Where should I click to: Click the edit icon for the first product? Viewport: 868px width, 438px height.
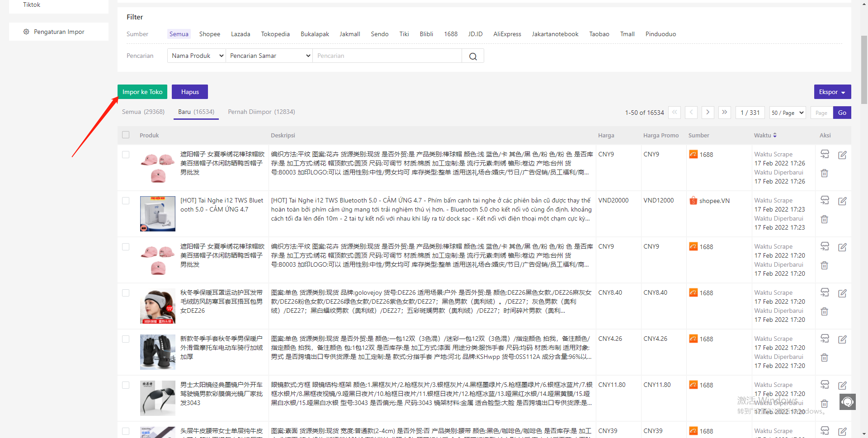(x=842, y=155)
